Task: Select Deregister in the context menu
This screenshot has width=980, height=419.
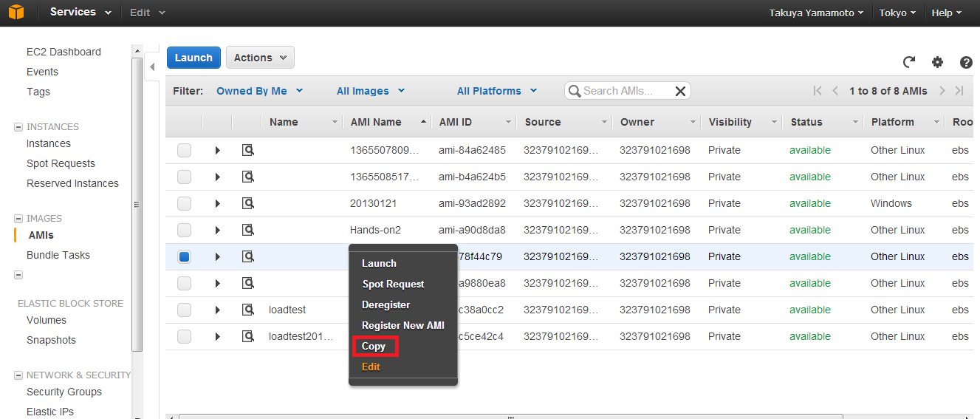Action: tap(386, 304)
